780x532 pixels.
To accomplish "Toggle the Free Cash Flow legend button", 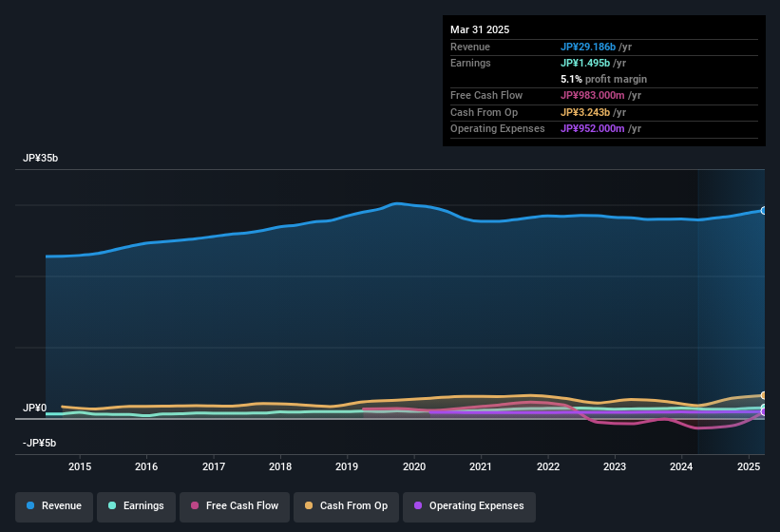I will pyautogui.click(x=235, y=506).
